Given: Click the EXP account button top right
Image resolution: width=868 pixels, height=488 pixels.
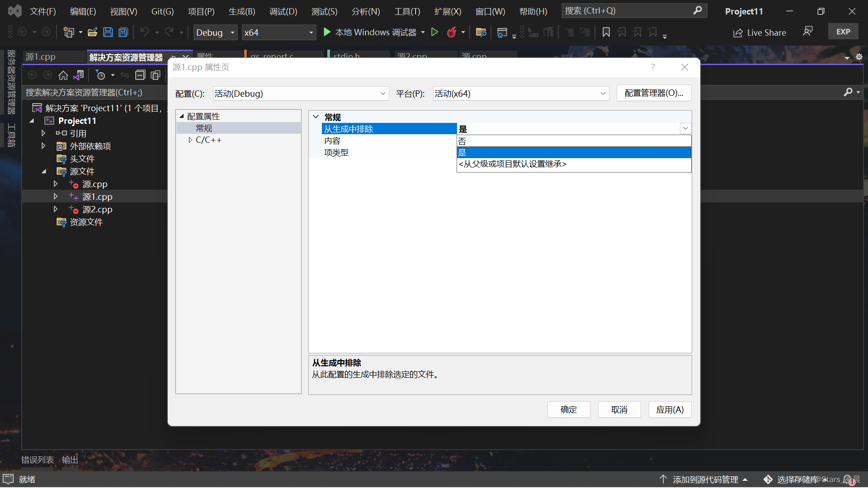Looking at the screenshot, I should tap(843, 31).
